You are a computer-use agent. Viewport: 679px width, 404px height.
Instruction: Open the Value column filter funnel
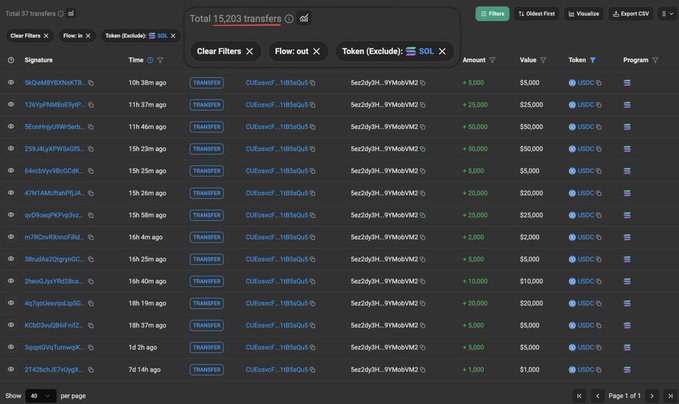click(543, 60)
